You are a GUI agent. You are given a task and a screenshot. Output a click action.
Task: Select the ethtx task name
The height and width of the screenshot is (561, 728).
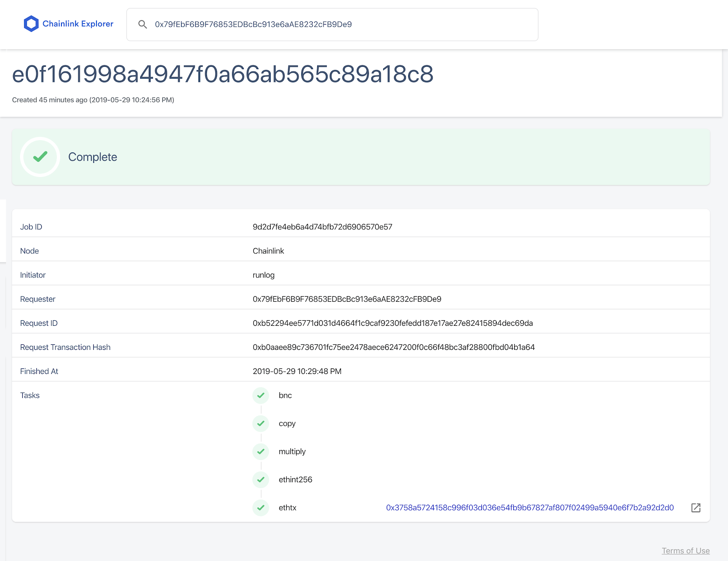(288, 508)
